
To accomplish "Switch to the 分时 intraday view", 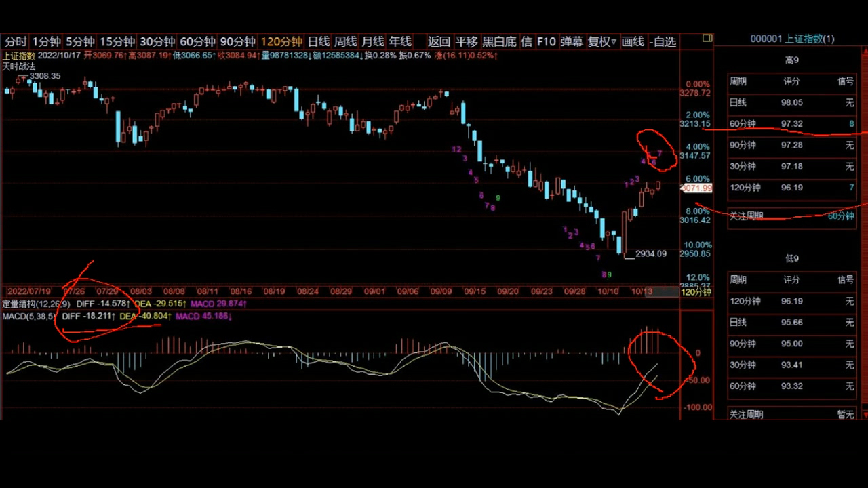I will point(16,41).
